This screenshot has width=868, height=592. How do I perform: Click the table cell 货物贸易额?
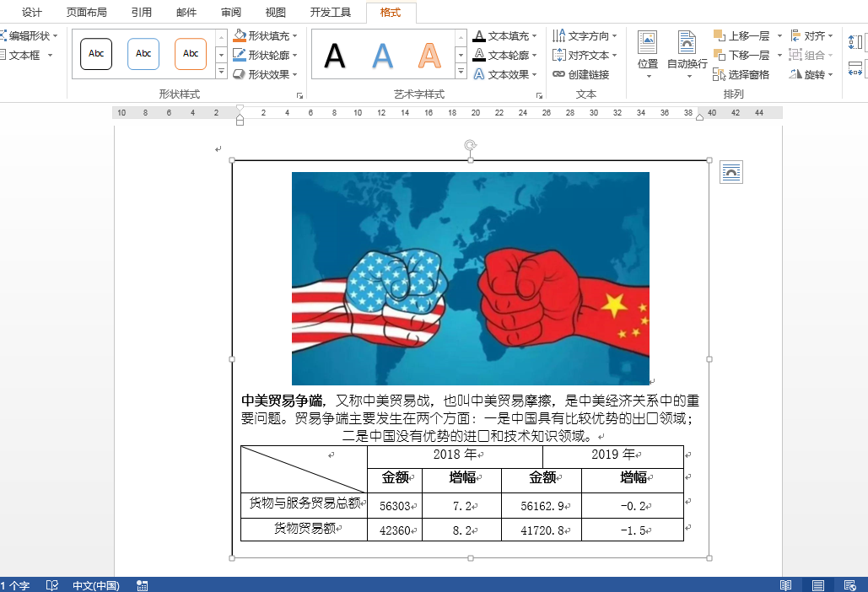coord(304,530)
